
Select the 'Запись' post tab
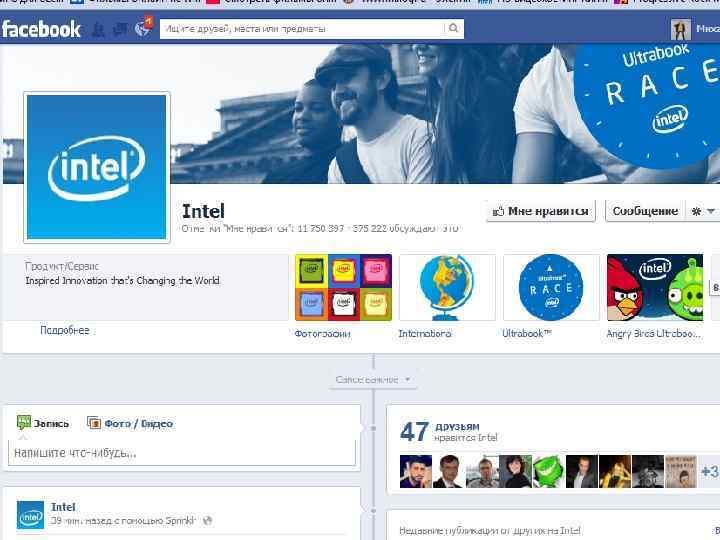43,423
